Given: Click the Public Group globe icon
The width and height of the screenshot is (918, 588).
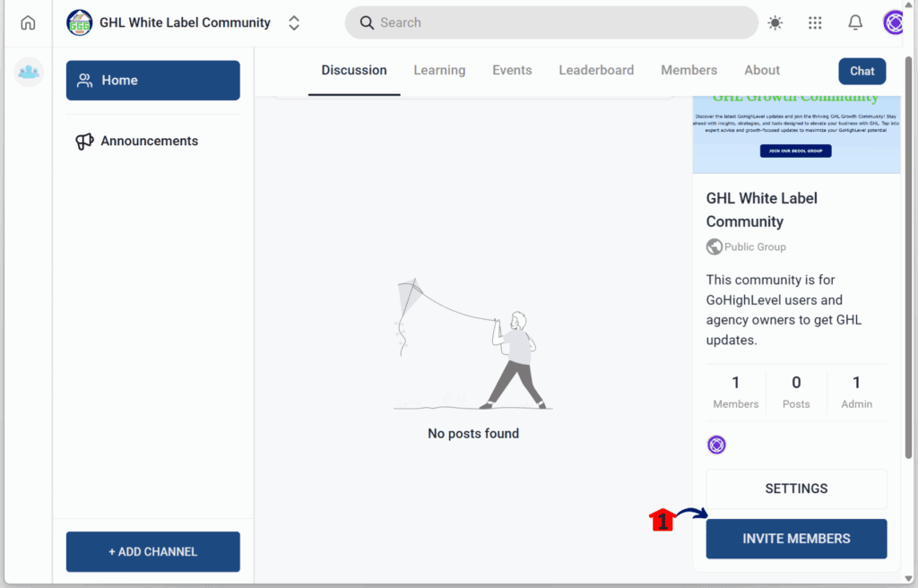Looking at the screenshot, I should 714,246.
